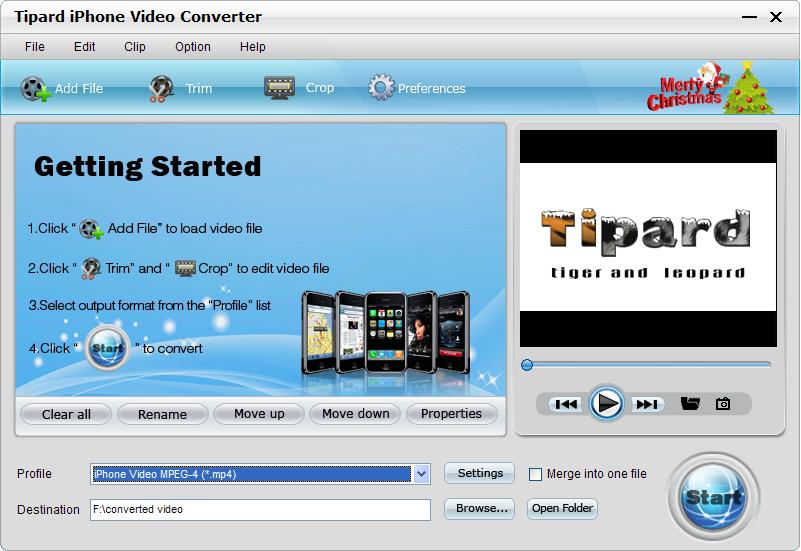Click the Trim icon in step 2
The height and width of the screenshot is (551, 801).
(91, 269)
